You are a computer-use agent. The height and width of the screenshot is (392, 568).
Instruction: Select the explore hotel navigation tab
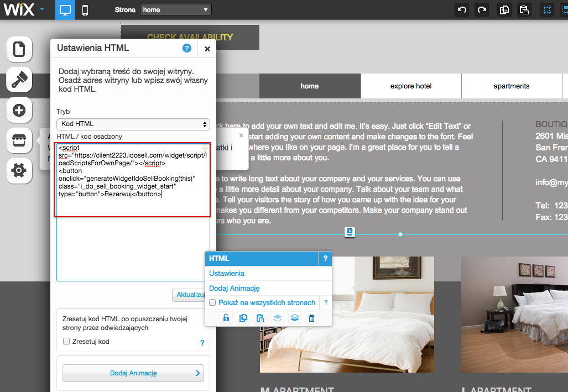411,86
